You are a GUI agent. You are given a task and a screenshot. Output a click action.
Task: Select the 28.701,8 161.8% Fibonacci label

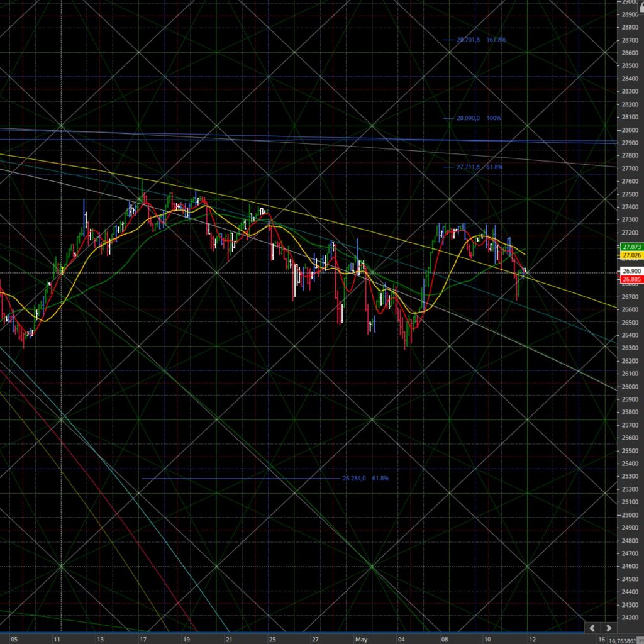click(x=481, y=40)
